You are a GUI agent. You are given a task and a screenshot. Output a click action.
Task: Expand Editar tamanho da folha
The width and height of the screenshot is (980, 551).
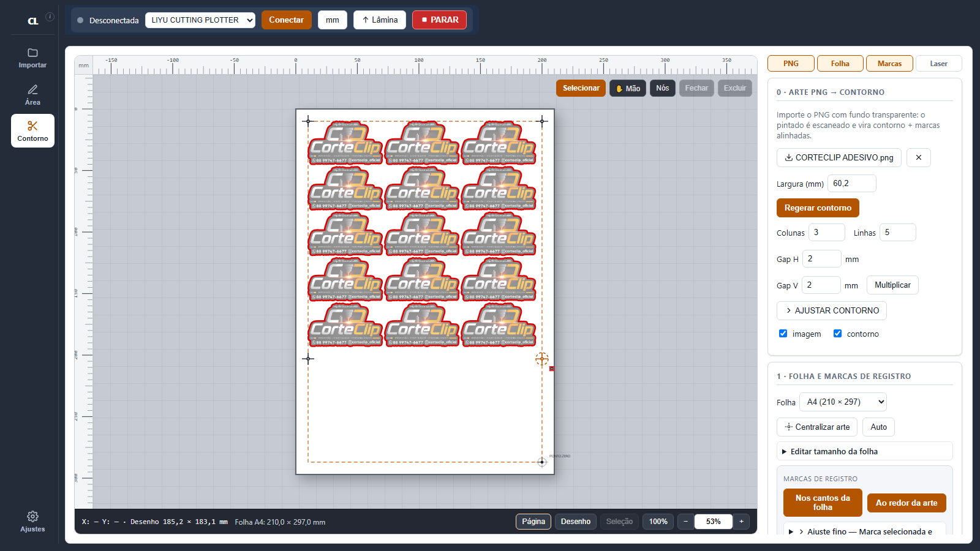click(x=865, y=451)
